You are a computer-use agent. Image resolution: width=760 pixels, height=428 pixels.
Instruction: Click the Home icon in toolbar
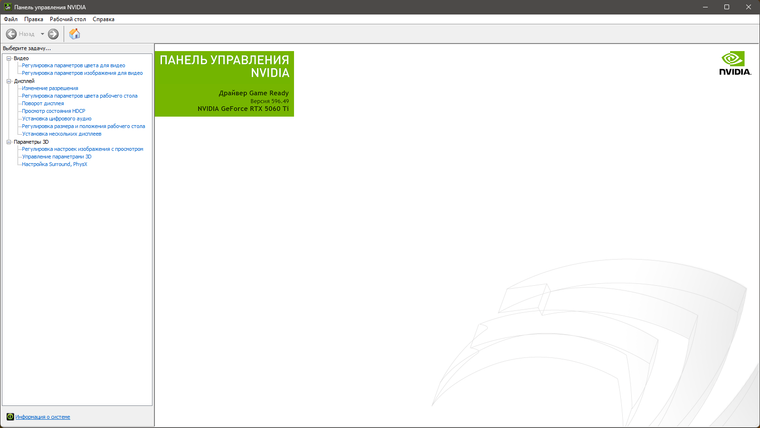(x=75, y=34)
